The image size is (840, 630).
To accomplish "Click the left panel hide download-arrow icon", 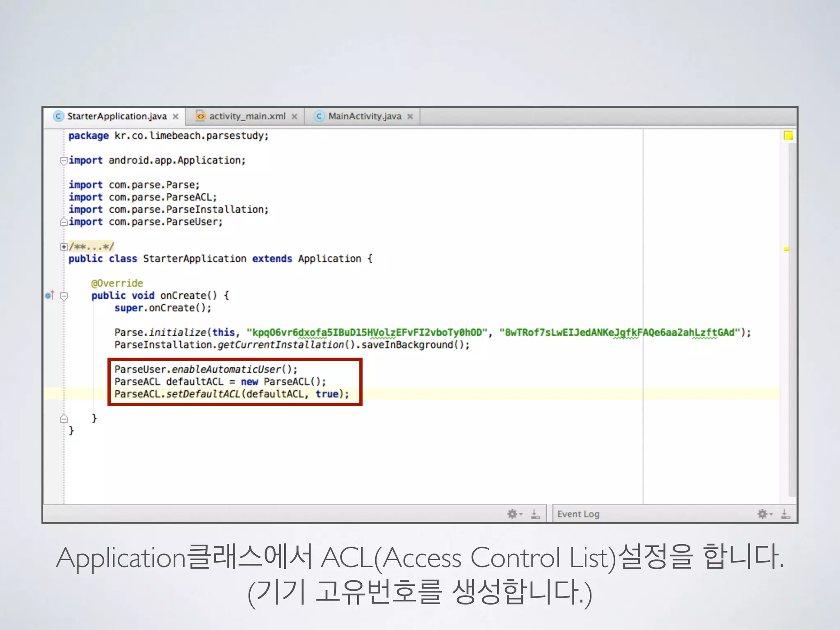I will coord(535,514).
